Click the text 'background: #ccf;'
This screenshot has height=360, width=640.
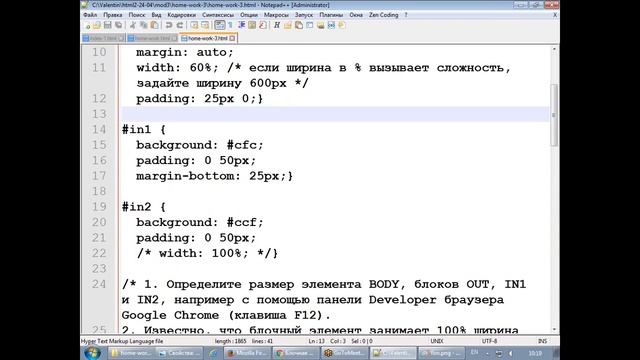[200, 222]
